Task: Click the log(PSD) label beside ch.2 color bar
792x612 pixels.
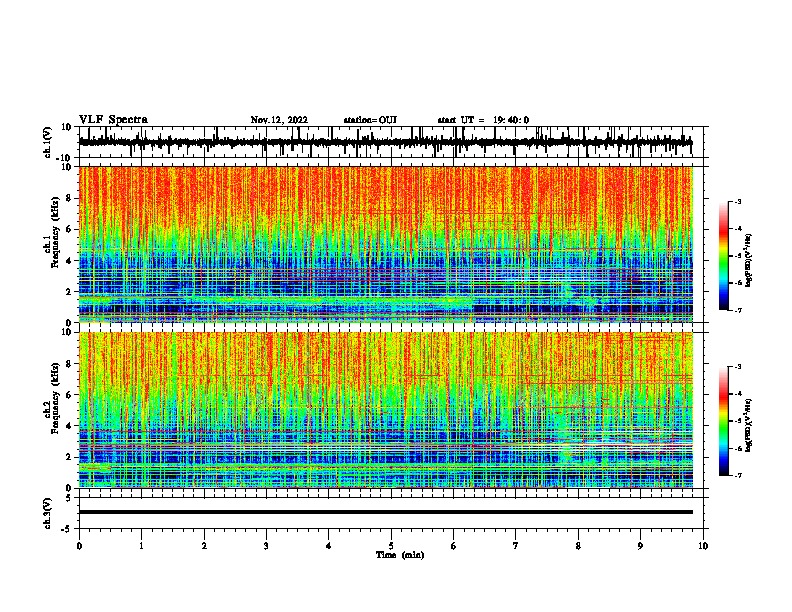Action: [749, 425]
